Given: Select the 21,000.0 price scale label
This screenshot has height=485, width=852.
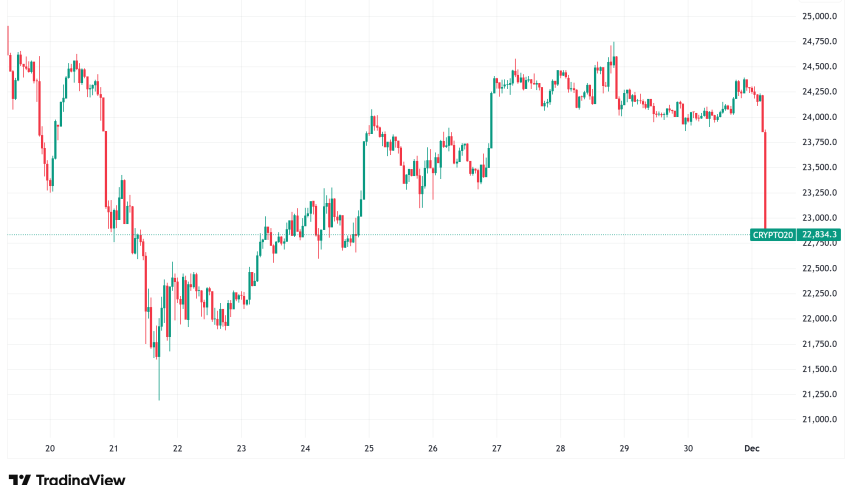Looking at the screenshot, I should [x=819, y=420].
